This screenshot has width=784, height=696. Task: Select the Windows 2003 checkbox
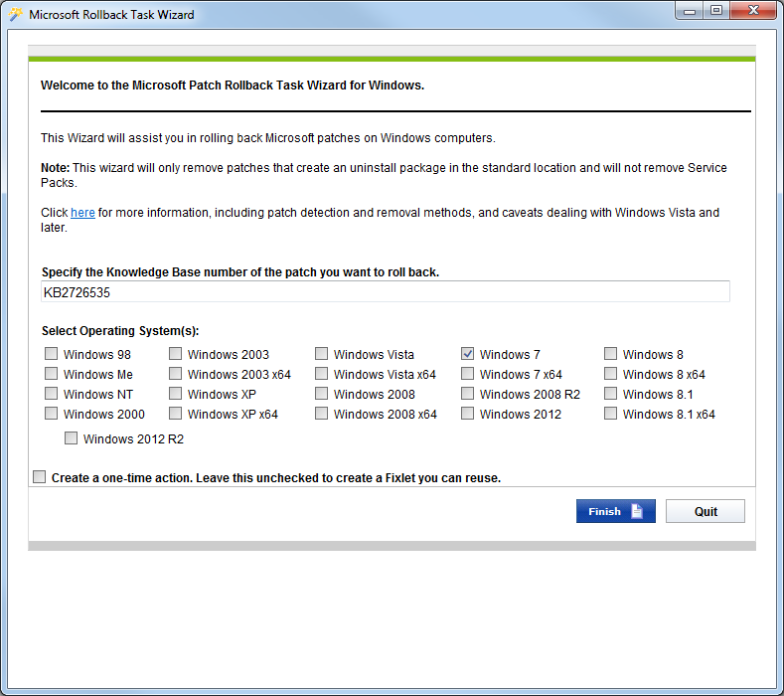[175, 354]
